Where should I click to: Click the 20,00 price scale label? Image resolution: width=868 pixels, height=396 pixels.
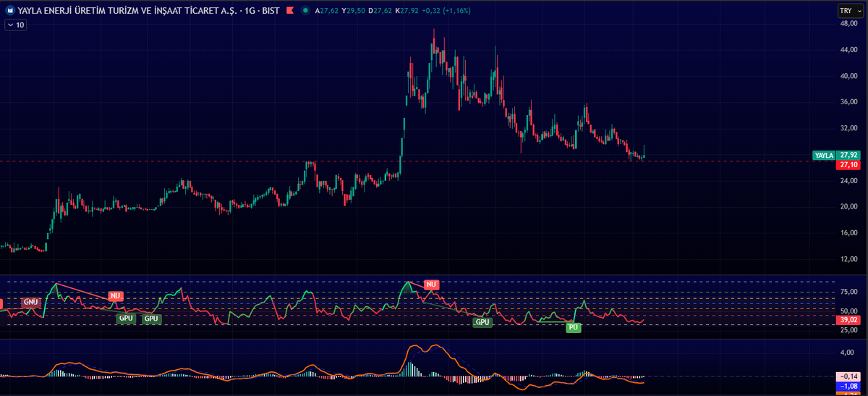(x=848, y=206)
